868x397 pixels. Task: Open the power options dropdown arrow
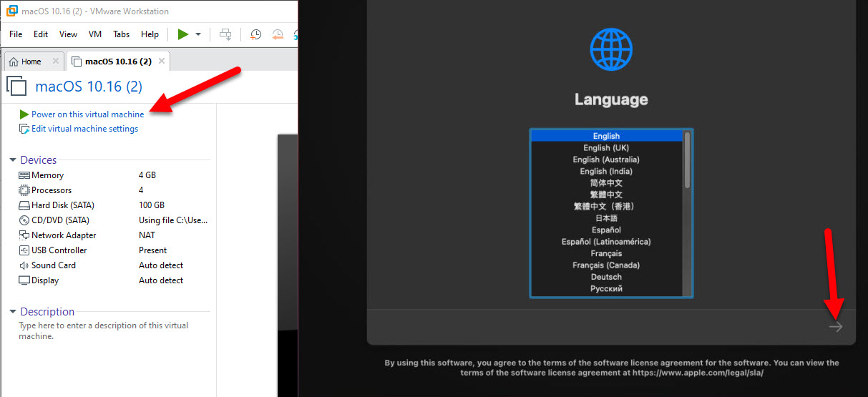198,34
